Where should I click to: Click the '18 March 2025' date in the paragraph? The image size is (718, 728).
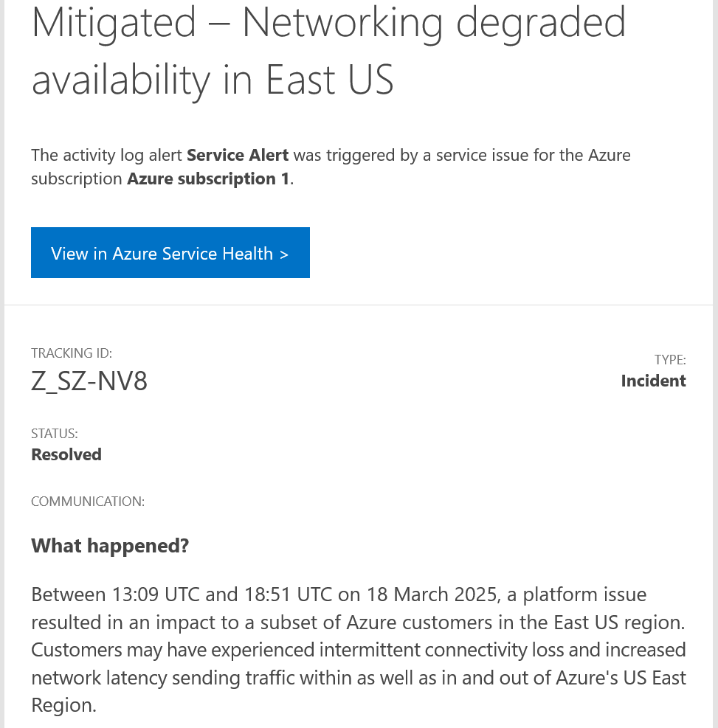coord(432,594)
